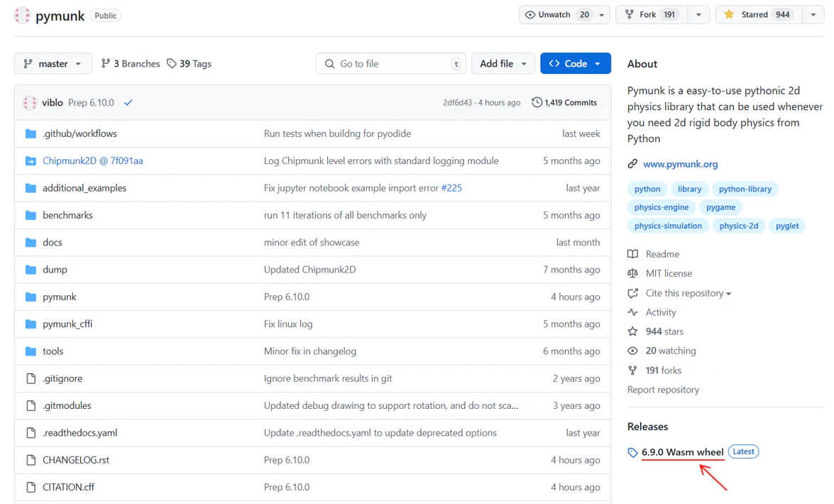Open 1,419 Commits history
This screenshot has width=834, height=504.
click(564, 102)
